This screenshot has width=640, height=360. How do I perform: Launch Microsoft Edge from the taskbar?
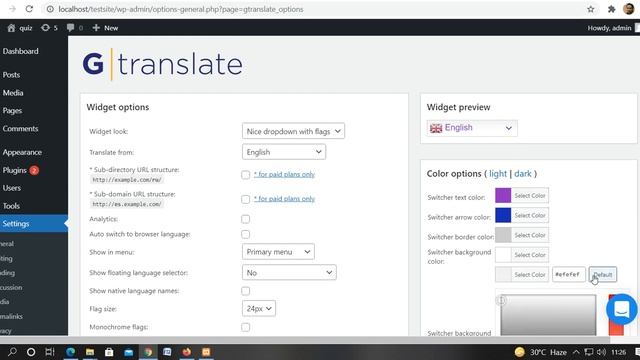tap(71, 352)
